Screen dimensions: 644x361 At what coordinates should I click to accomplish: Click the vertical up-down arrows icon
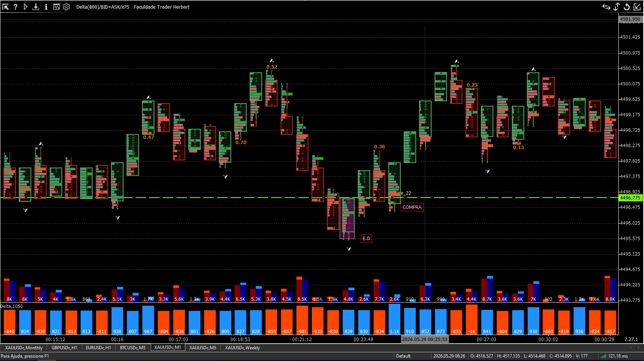coord(617,7)
